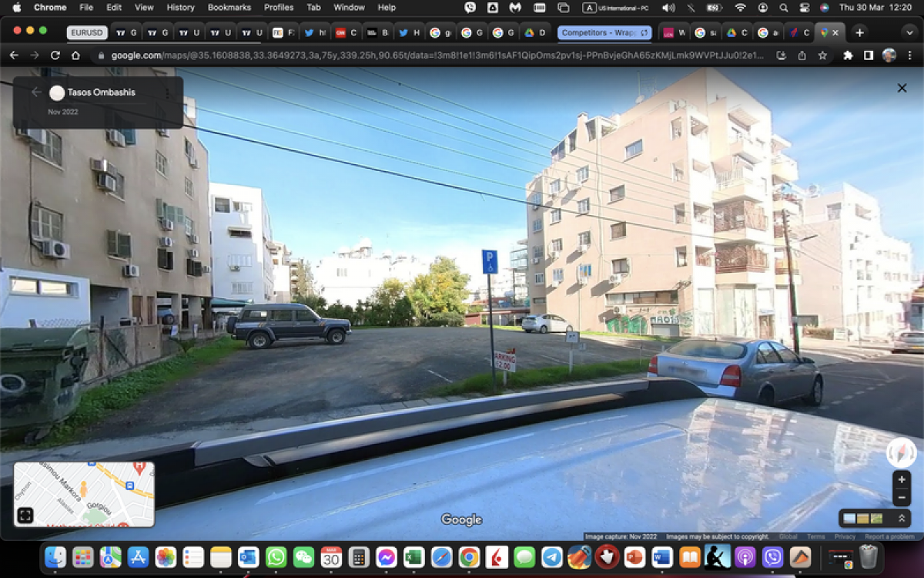Zoom out using the minus control
924x578 pixels.
click(x=900, y=497)
